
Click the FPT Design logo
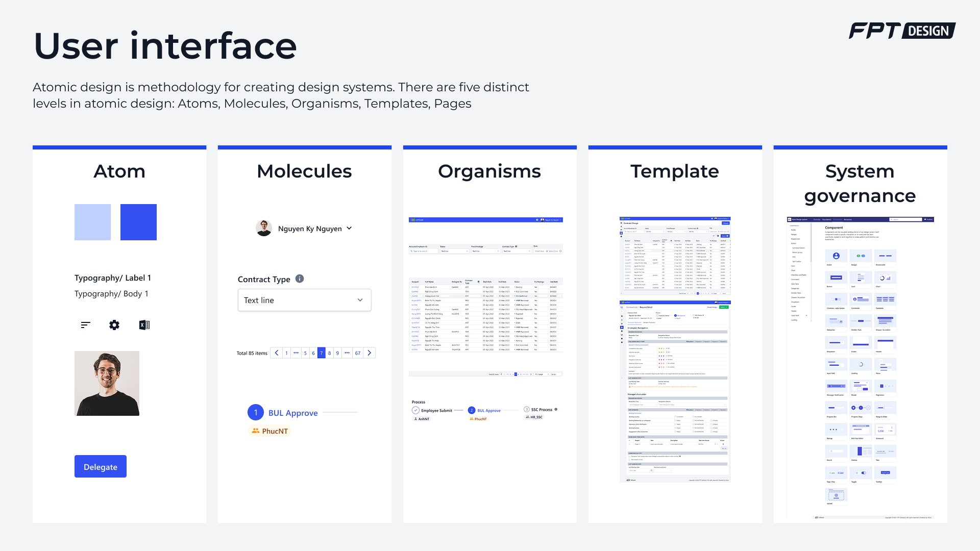(901, 31)
